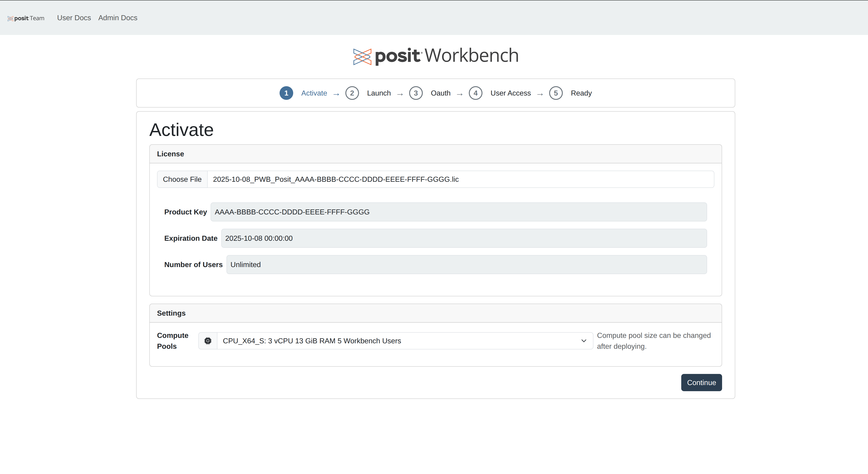The height and width of the screenshot is (474, 868).
Task: Go to the User Access step label
Action: click(511, 93)
